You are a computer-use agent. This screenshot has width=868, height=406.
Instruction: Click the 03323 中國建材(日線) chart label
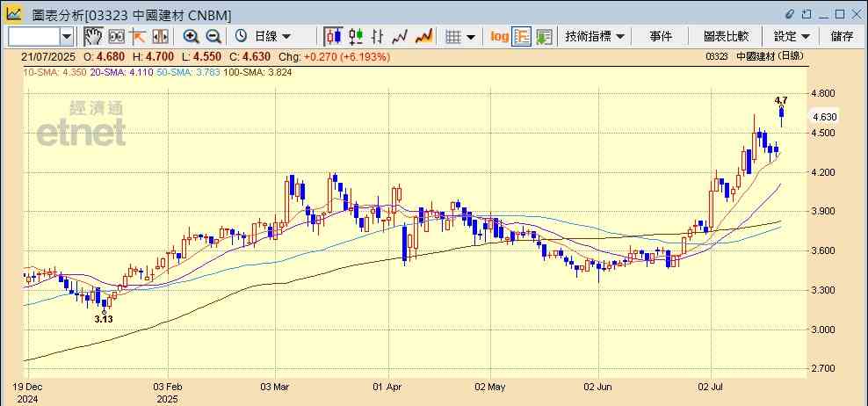(x=755, y=56)
